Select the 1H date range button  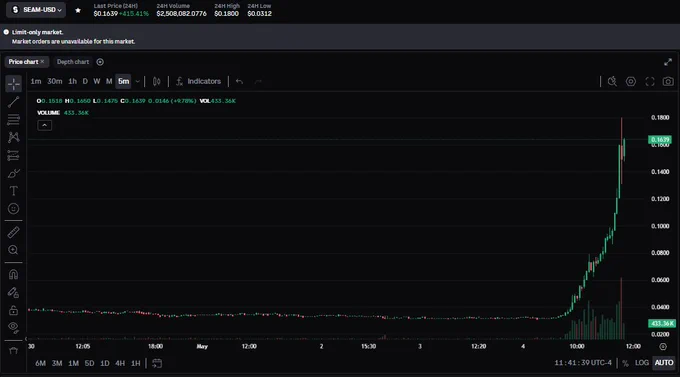pyautogui.click(x=135, y=363)
